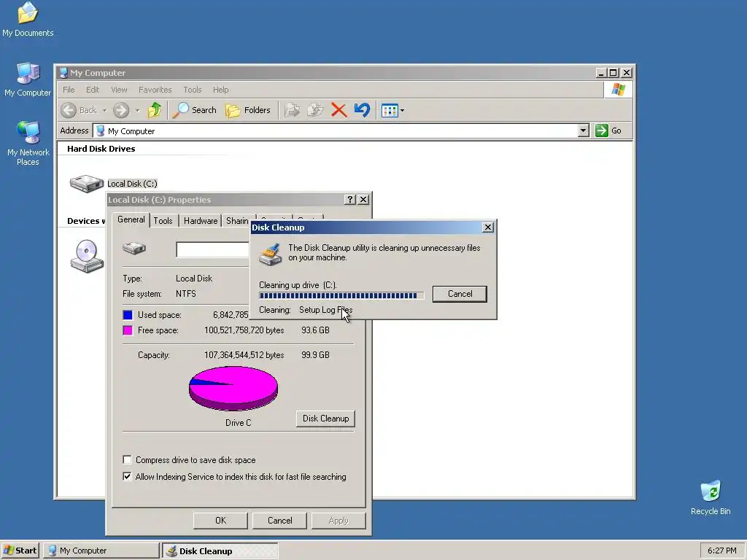Image resolution: width=747 pixels, height=560 pixels.
Task: Open the Recycle Bin desktop icon
Action: [711, 498]
